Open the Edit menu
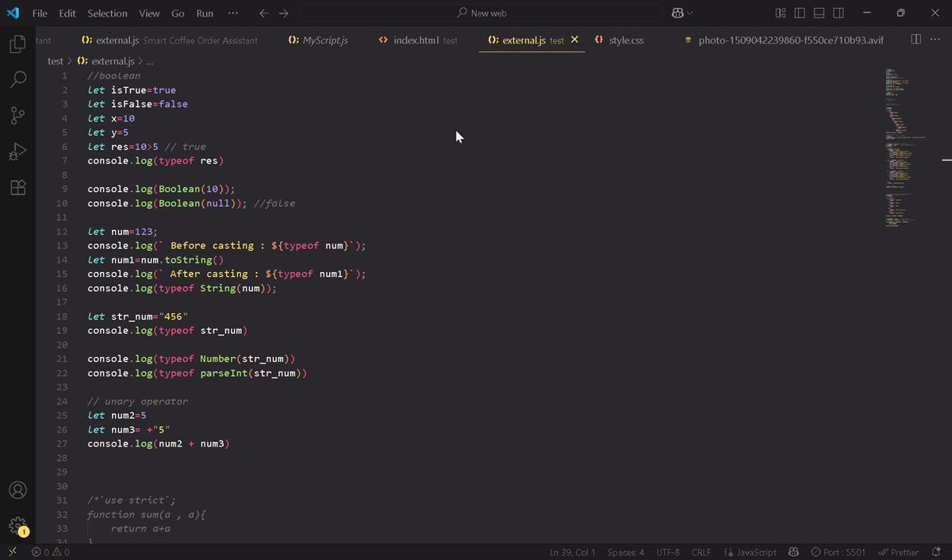 67,13
